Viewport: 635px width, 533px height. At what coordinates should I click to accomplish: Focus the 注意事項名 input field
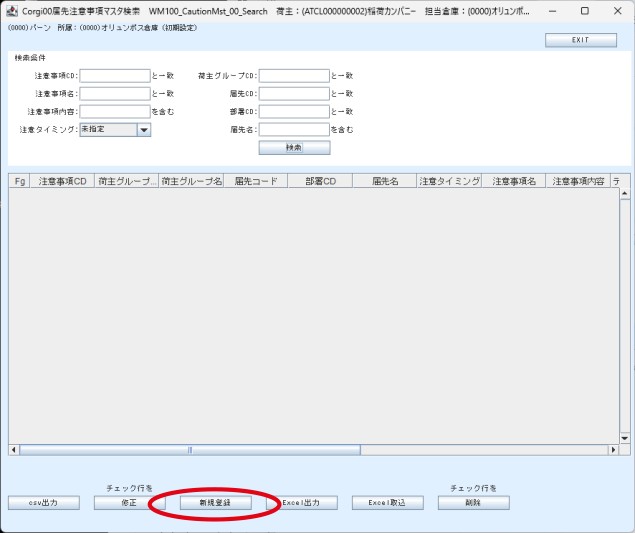click(x=115, y=94)
